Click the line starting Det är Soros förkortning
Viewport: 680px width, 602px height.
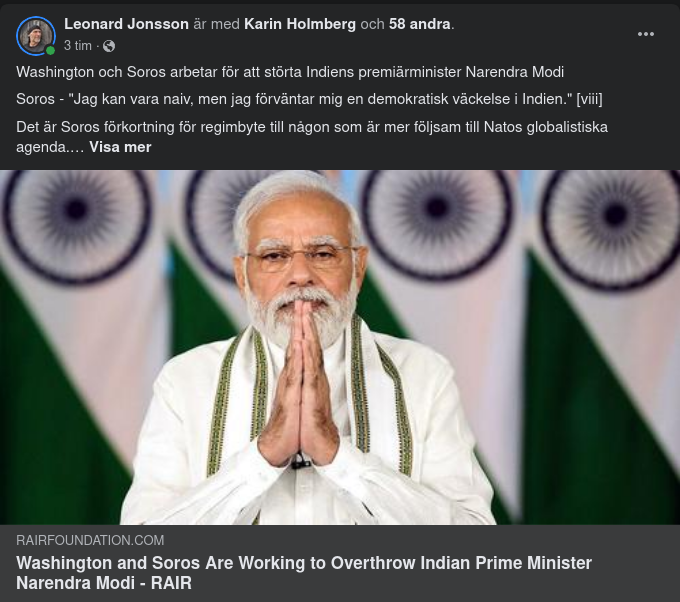pyautogui.click(x=312, y=137)
